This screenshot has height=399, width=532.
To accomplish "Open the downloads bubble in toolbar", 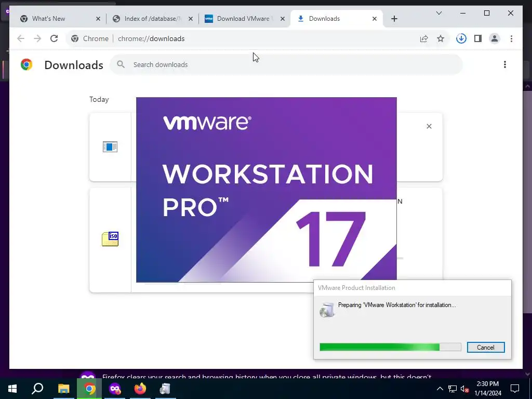I will click(x=461, y=38).
